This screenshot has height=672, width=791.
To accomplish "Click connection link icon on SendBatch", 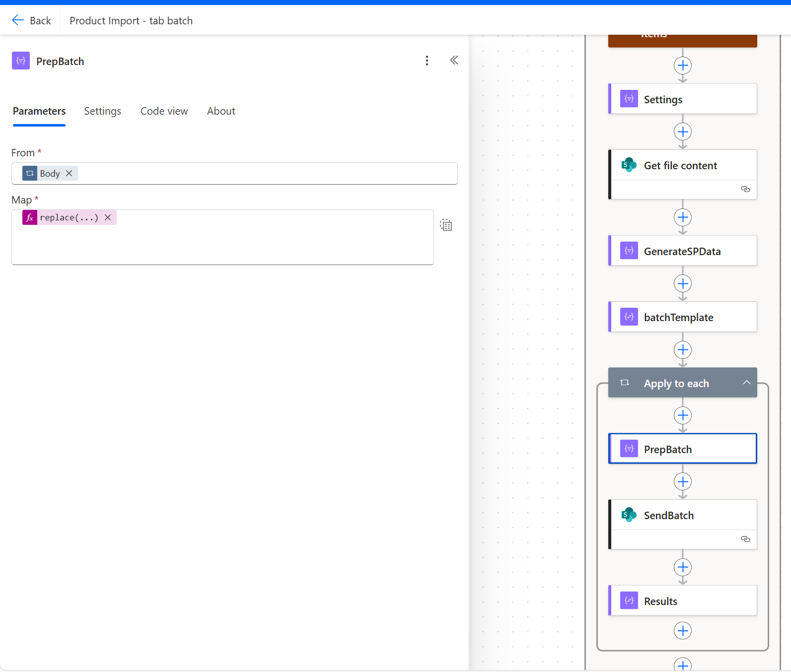I will click(x=745, y=539).
